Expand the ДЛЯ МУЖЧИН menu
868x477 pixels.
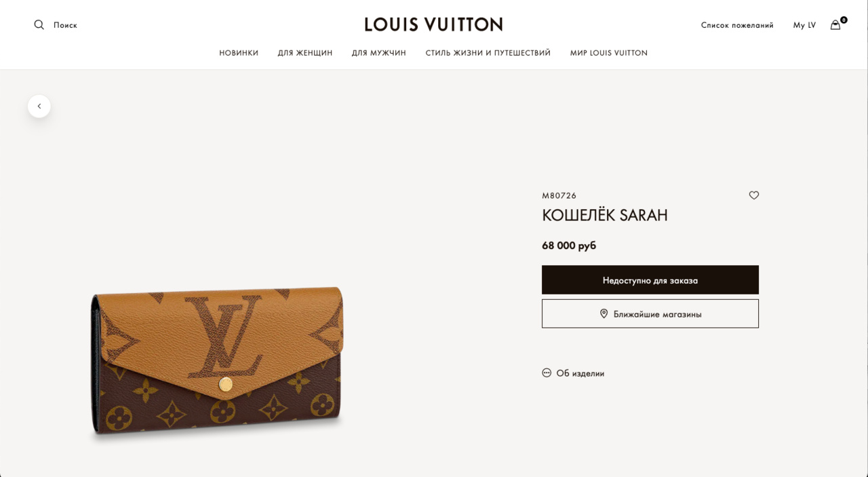point(379,53)
